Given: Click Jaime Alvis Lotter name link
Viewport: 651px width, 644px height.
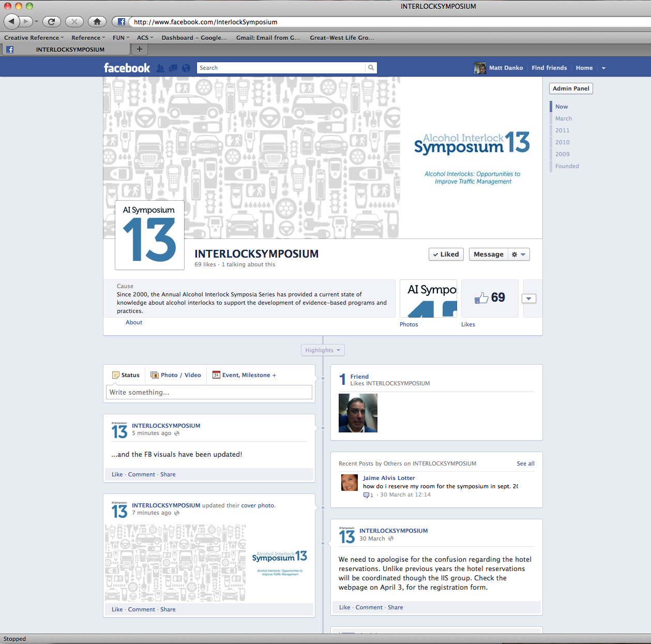Looking at the screenshot, I should (389, 478).
